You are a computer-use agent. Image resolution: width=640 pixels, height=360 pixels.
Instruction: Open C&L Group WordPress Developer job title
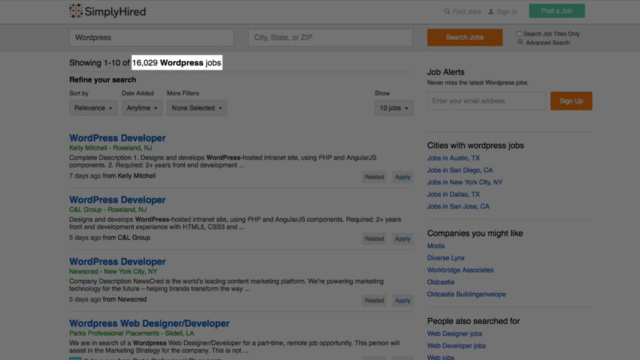117,200
